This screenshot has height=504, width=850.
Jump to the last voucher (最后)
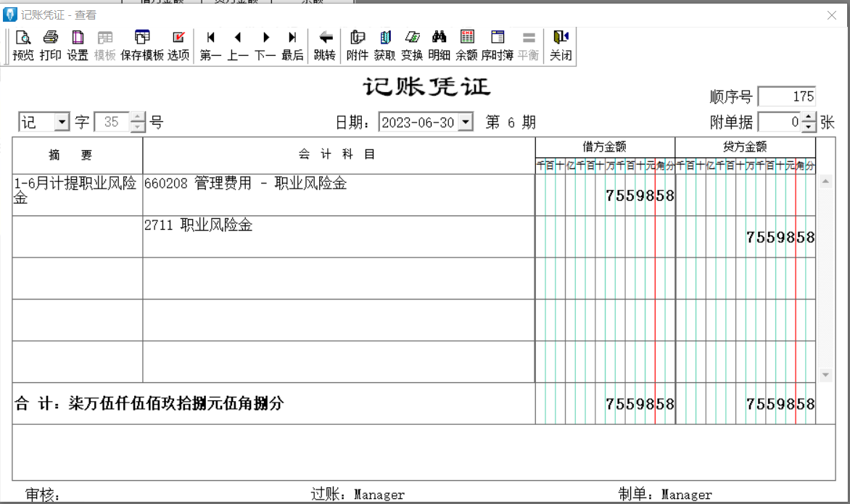pos(292,45)
